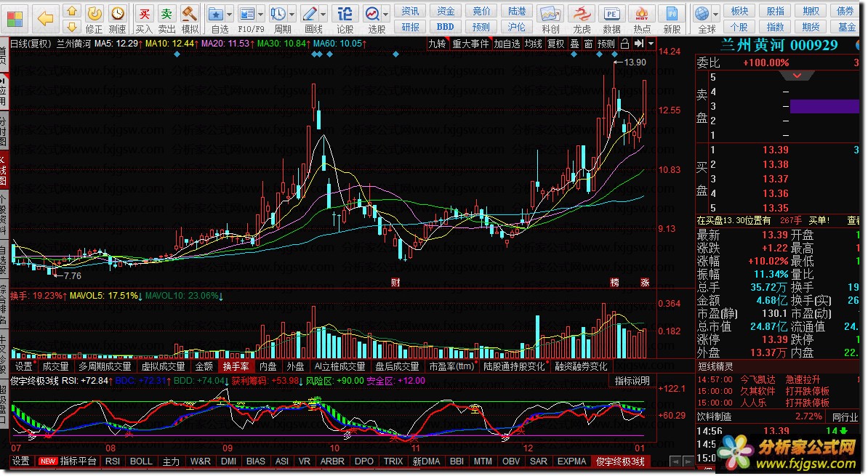Screen dimensions: 868x476
Task: Click the green 卖出 sell icon
Action: (x=166, y=13)
